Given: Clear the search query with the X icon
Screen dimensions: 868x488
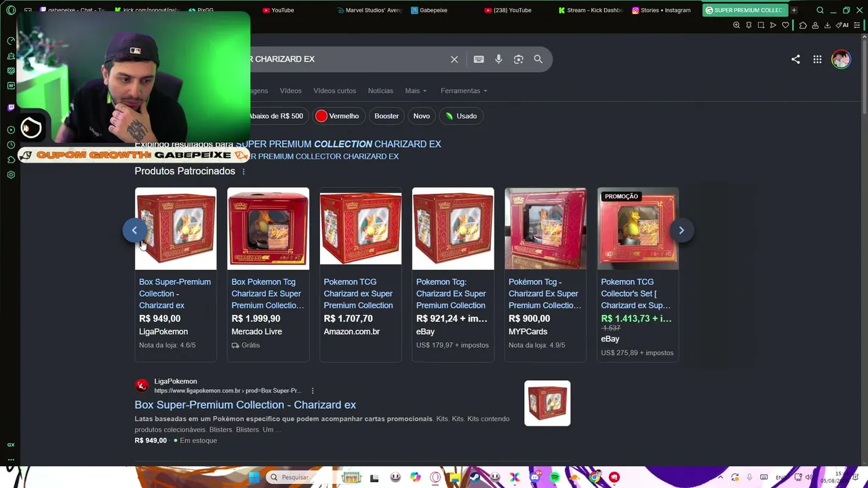Looking at the screenshot, I should (x=454, y=60).
